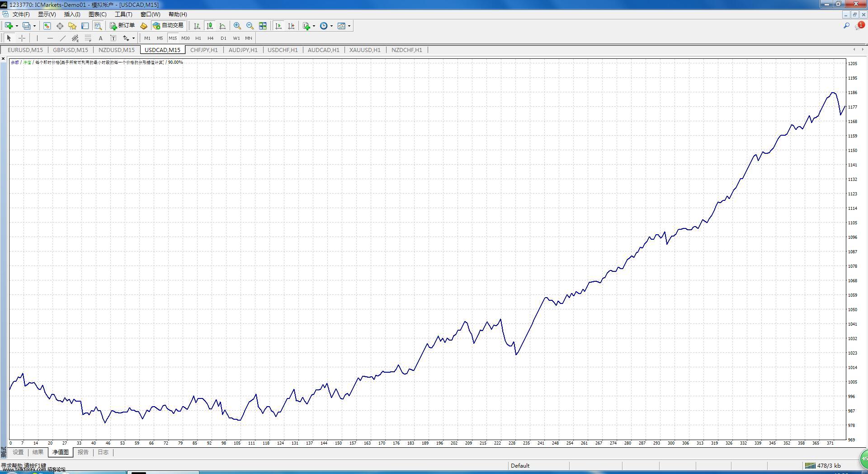Select the crosshair tool

coord(22,38)
